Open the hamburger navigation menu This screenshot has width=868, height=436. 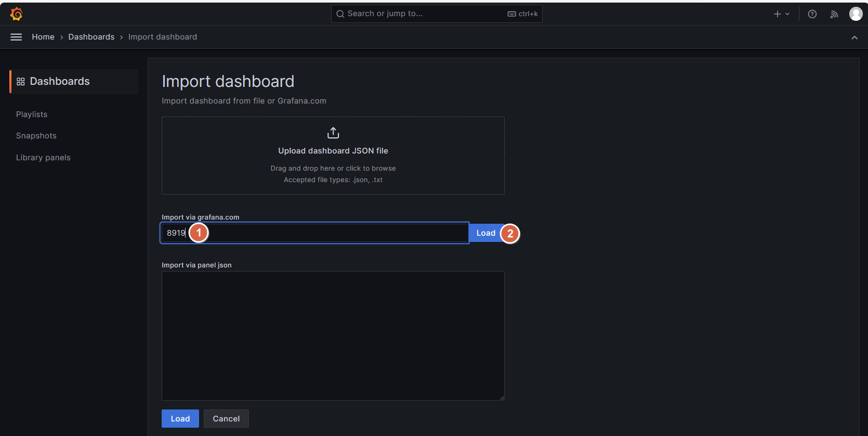click(x=16, y=37)
